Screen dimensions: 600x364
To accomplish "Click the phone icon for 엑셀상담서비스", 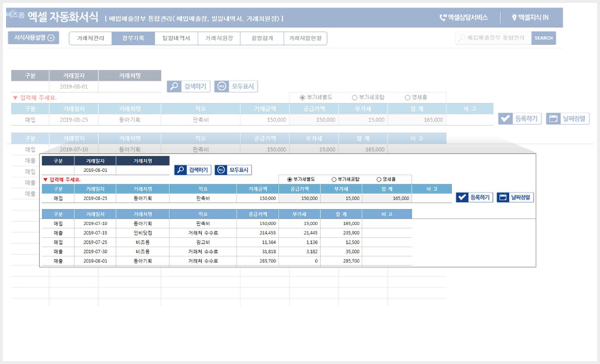I will point(442,17).
